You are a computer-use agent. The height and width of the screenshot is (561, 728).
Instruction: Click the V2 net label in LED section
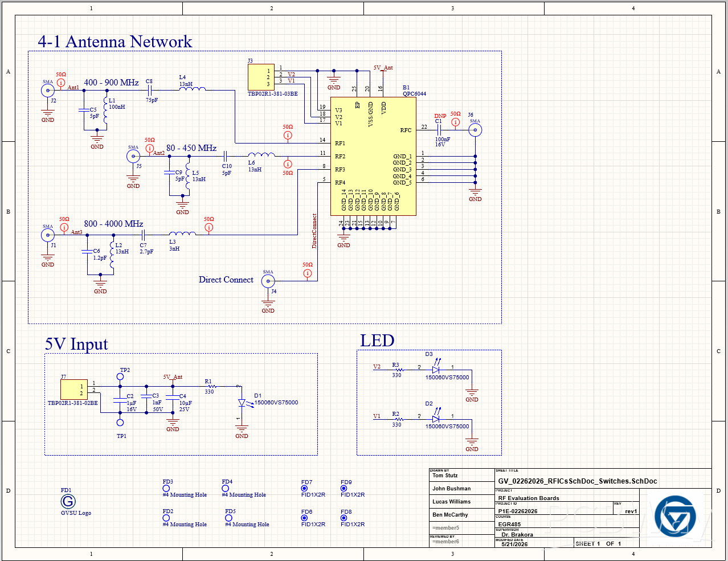(x=377, y=367)
